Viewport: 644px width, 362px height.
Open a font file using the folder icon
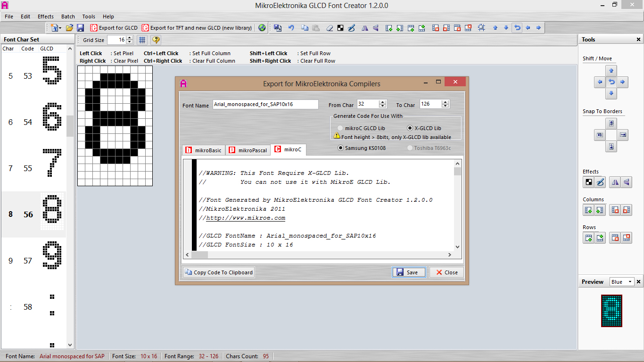click(x=69, y=28)
